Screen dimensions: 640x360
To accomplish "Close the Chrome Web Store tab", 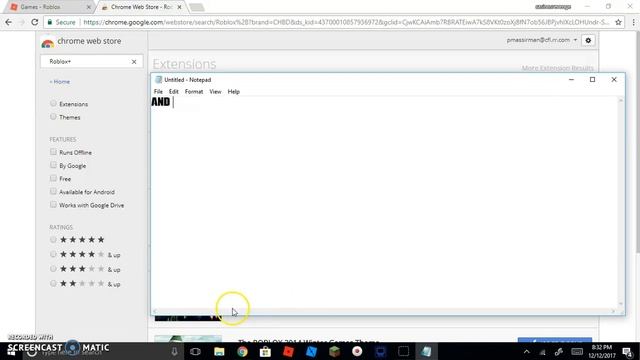I will coord(179,7).
